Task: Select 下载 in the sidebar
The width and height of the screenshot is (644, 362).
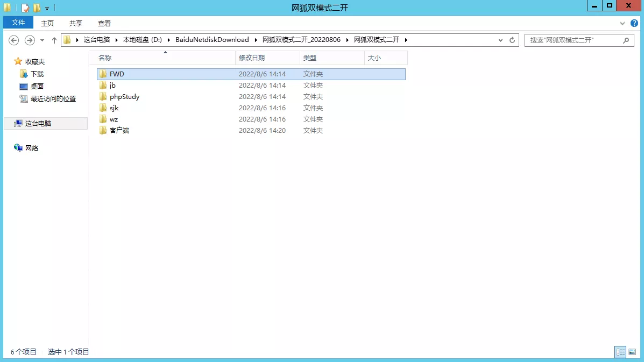Action: point(36,74)
